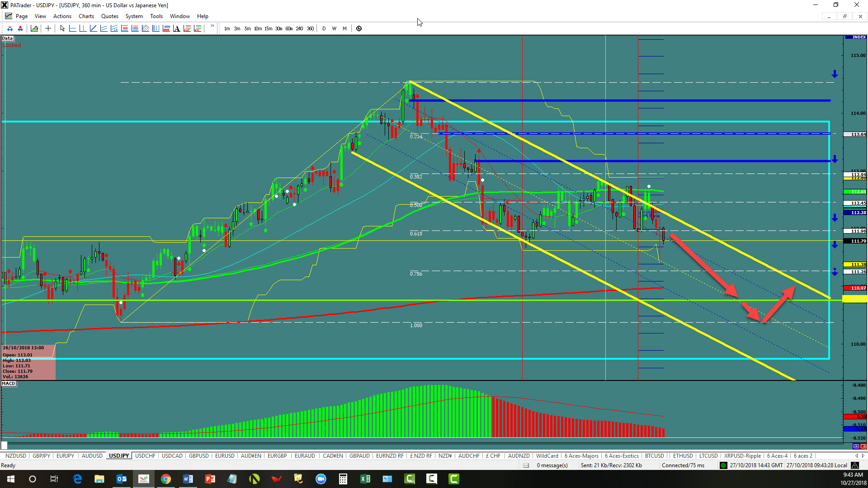Select the parallel channel lines tool
868x488 pixels.
click(x=104, y=28)
